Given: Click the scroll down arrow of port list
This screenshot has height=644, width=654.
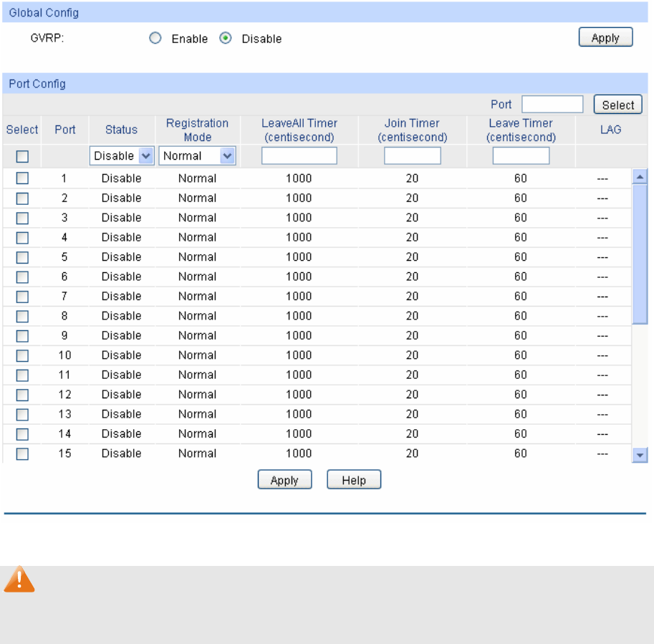Looking at the screenshot, I should (x=640, y=455).
